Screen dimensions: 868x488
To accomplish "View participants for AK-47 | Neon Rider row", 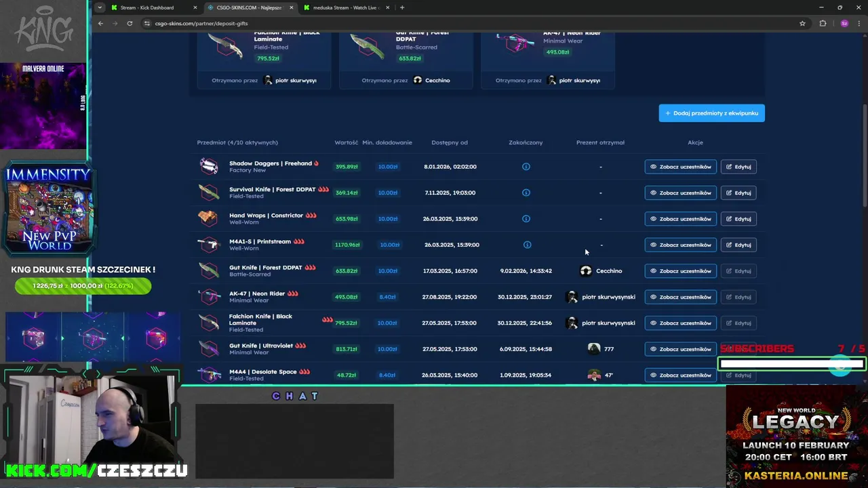I will tap(680, 297).
